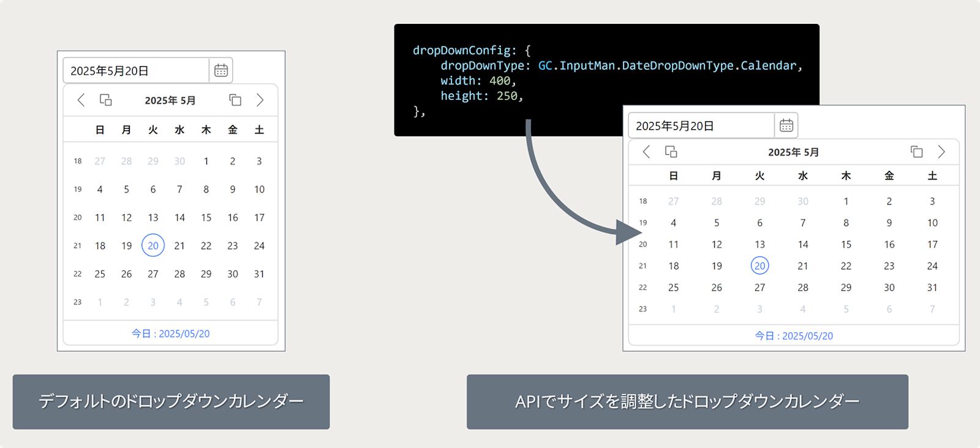The height and width of the screenshot is (448, 980).
Task: Choose May 31 in the default narrow calendar
Action: pyautogui.click(x=260, y=274)
